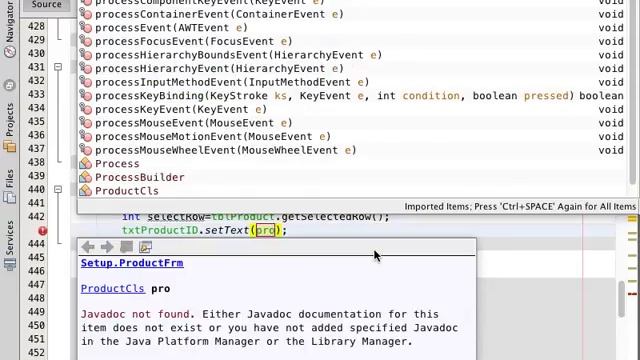Click the red error marker in the gutter

click(42, 231)
